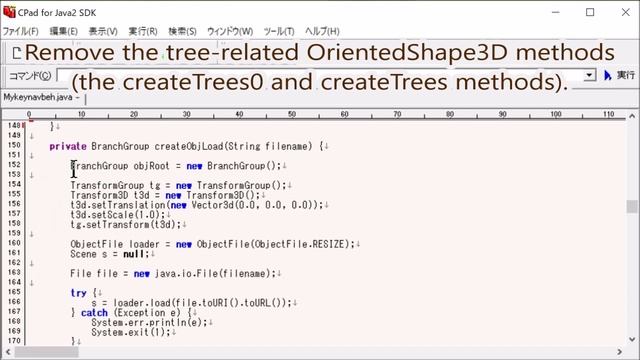Click the コマンド(C) label
The image size is (640, 360).
[x=31, y=76]
